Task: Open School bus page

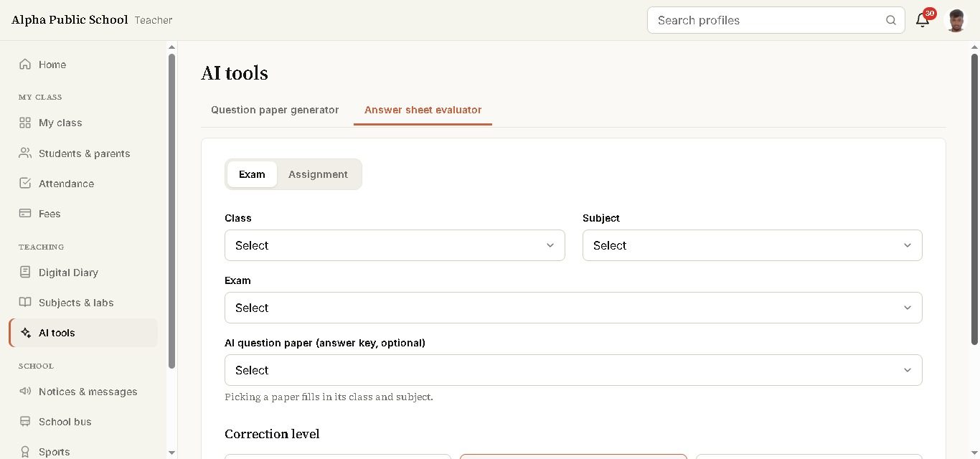Action: coord(65,422)
